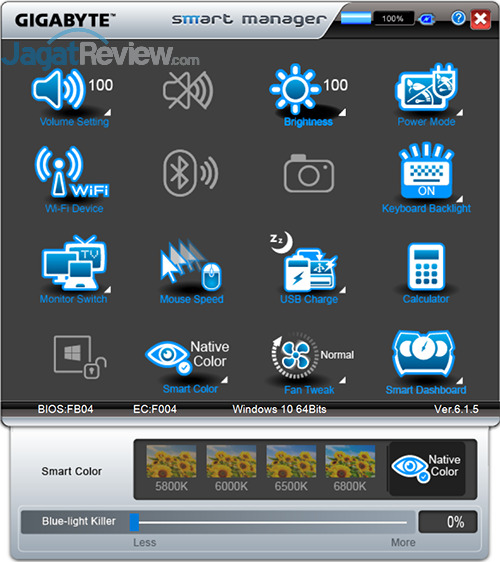Enable the greyed-out camera icon

(x=309, y=173)
